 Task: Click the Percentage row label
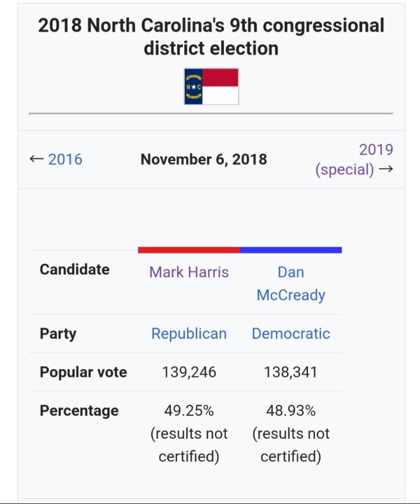[79, 411]
